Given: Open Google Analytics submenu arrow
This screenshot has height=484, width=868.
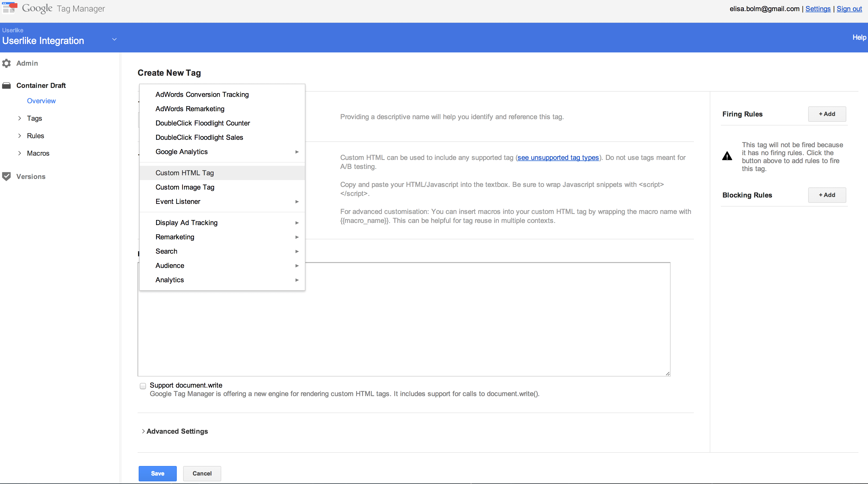Looking at the screenshot, I should (297, 152).
